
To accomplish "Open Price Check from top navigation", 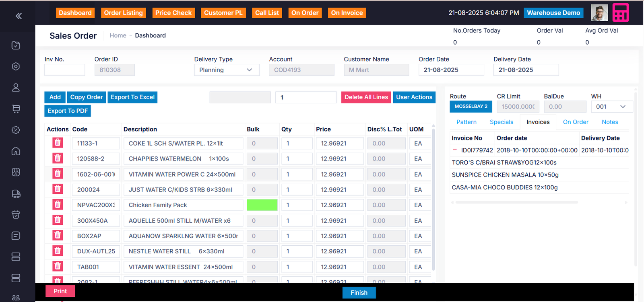I will pyautogui.click(x=173, y=13).
